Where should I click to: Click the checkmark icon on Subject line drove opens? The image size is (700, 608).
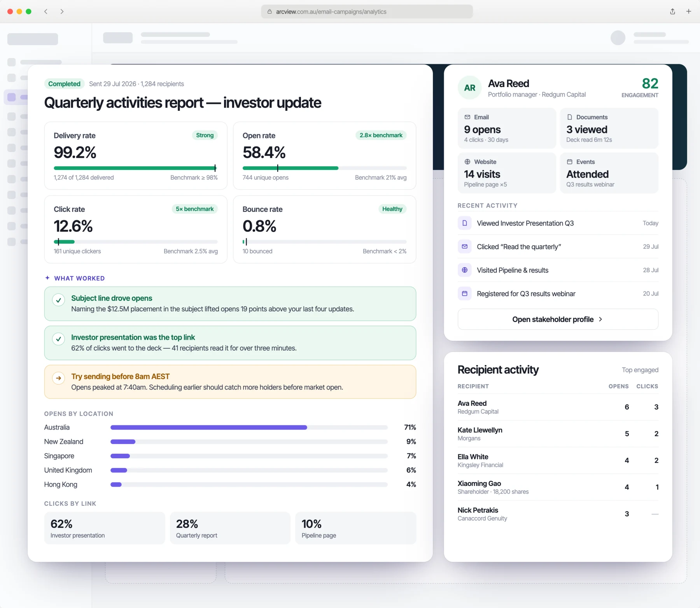[x=58, y=300]
